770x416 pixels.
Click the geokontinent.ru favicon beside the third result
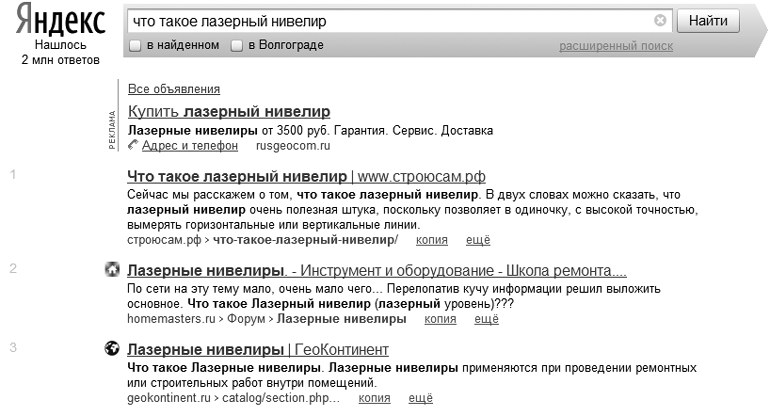point(112,349)
